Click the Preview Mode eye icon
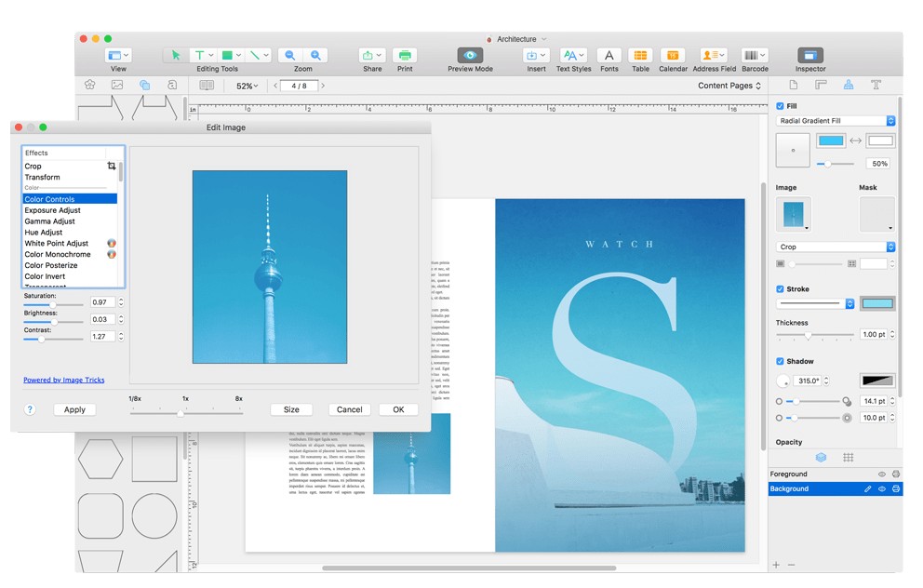923x588 pixels. (470, 56)
